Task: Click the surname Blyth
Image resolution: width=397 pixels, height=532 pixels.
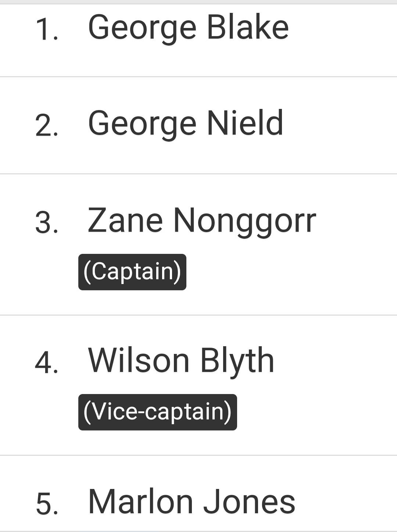Action: 237,362
